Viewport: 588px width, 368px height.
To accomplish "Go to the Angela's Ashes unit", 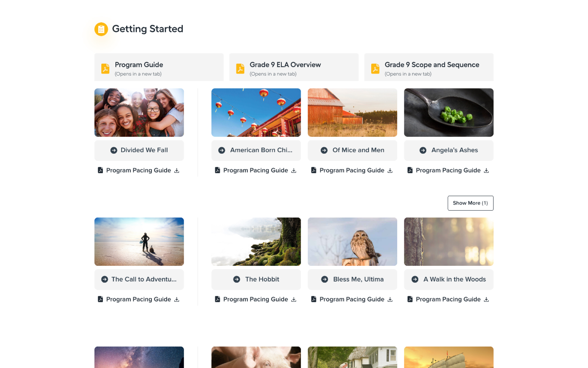I will pyautogui.click(x=449, y=151).
